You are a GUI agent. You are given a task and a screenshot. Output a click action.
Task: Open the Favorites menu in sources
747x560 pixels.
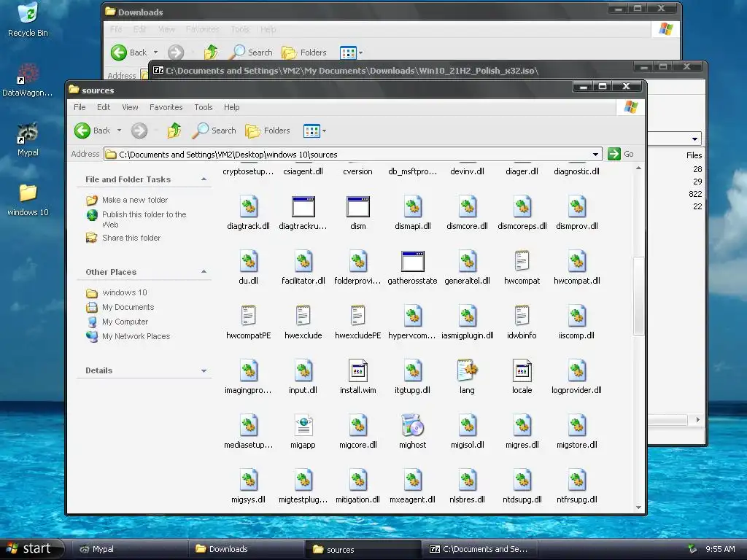(x=166, y=107)
